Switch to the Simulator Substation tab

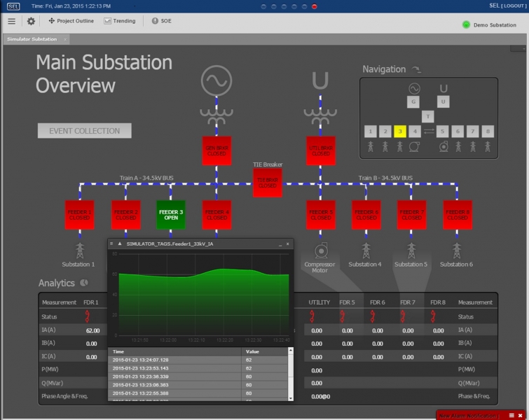pyautogui.click(x=32, y=39)
